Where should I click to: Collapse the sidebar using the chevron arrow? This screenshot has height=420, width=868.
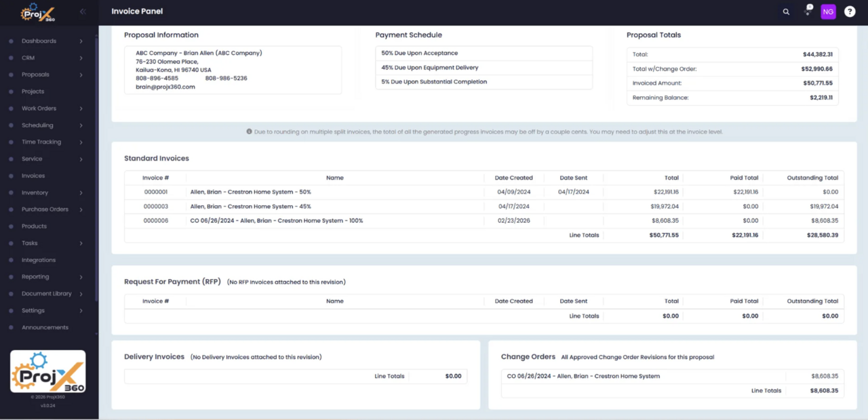click(83, 11)
